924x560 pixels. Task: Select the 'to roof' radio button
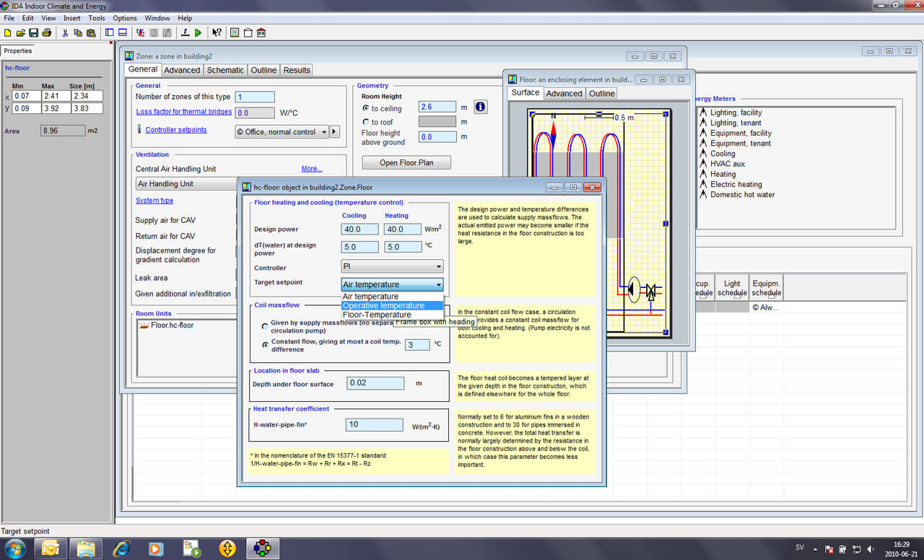tap(366, 122)
